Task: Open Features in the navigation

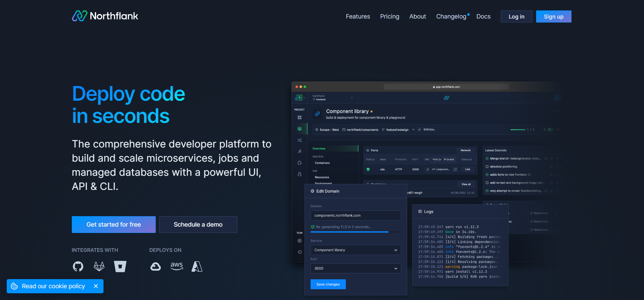Action: [x=358, y=16]
